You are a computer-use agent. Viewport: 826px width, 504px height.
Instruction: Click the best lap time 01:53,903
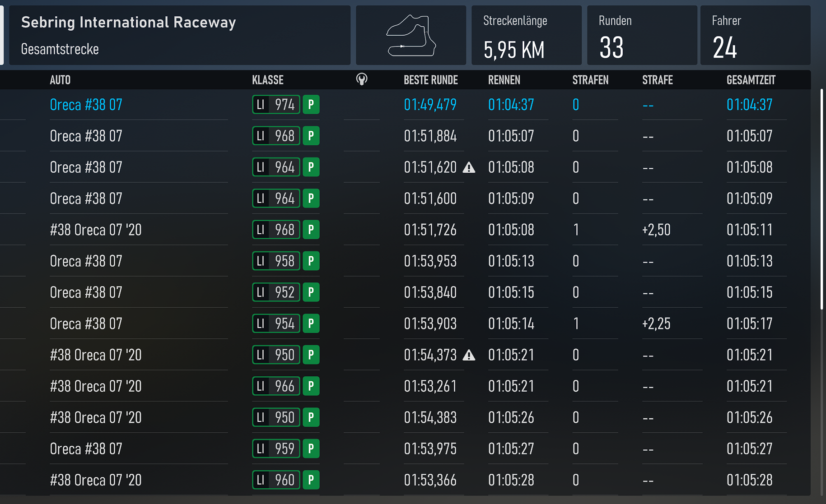[x=430, y=324]
